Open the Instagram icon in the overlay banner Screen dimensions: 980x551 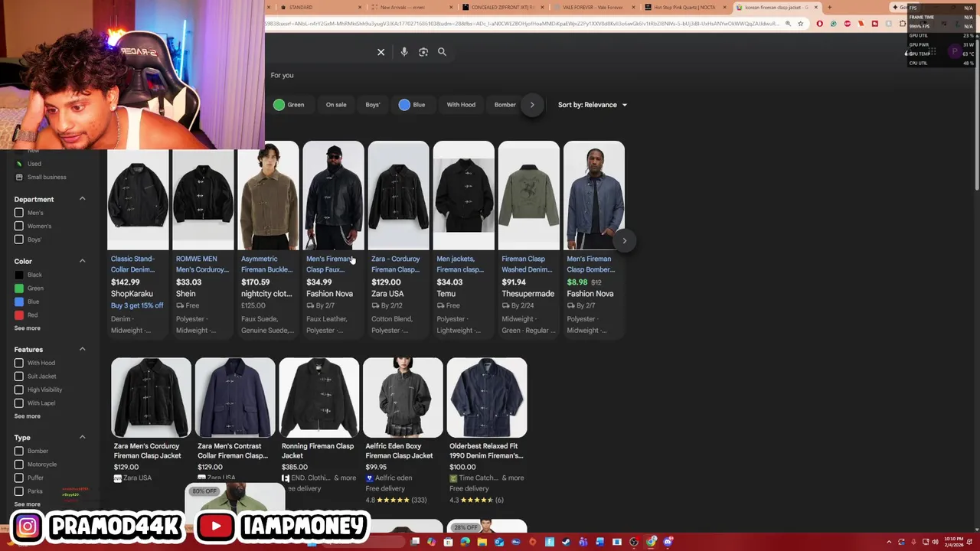(x=27, y=527)
